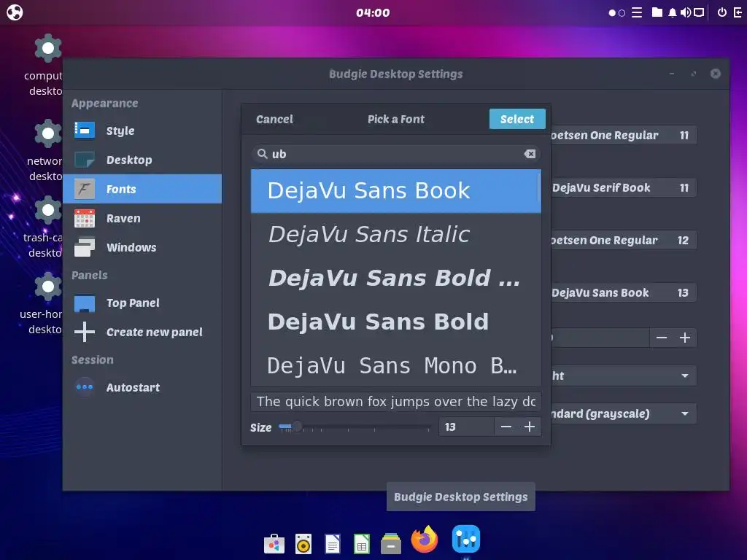This screenshot has height=560, width=747.
Task: Open the volume speaker indicator
Action: tap(686, 12)
